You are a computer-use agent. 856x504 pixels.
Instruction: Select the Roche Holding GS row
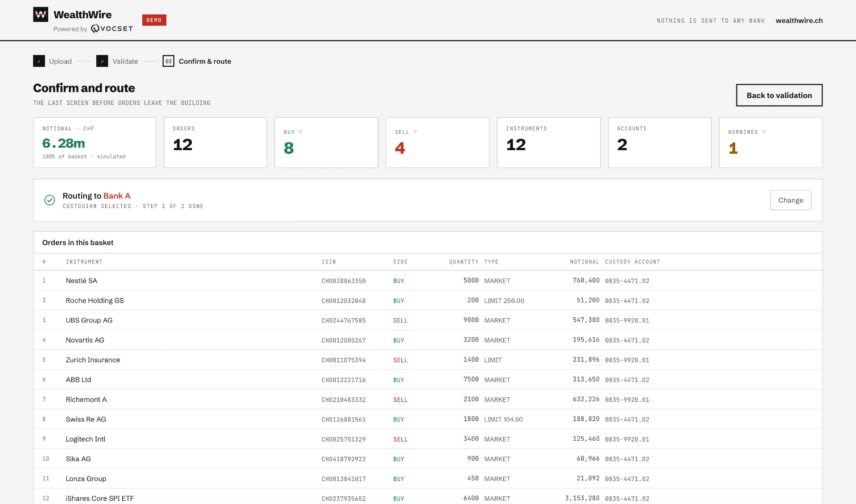(428, 300)
